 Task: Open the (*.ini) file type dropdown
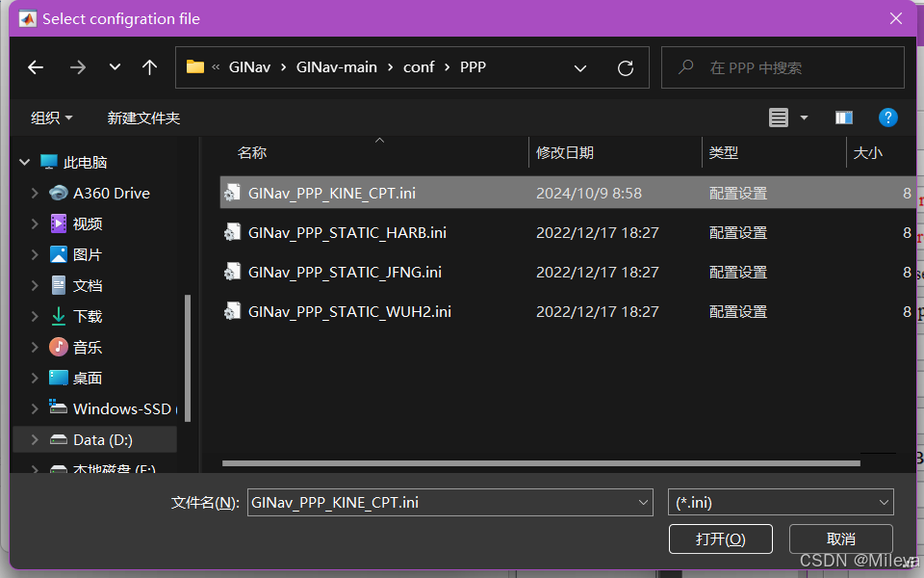[781, 503]
